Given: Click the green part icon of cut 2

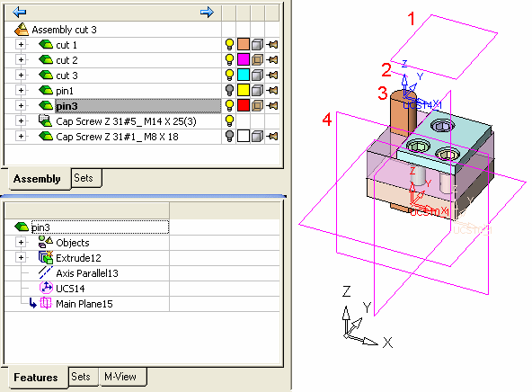Looking at the screenshot, I should point(46,59).
